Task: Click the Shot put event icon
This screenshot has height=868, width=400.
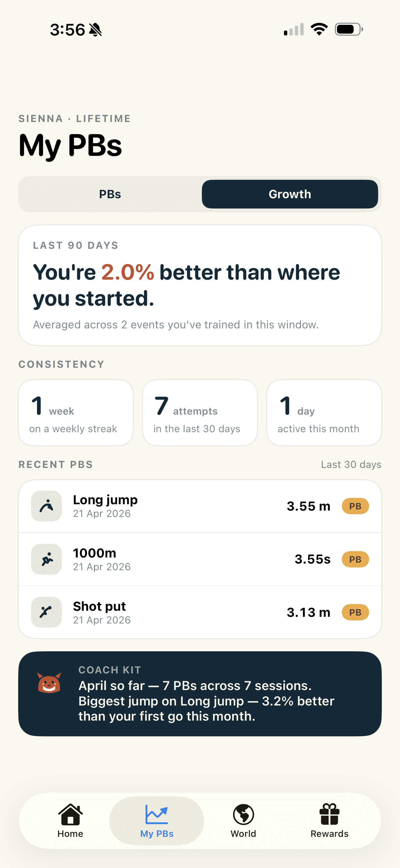Action: [46, 612]
